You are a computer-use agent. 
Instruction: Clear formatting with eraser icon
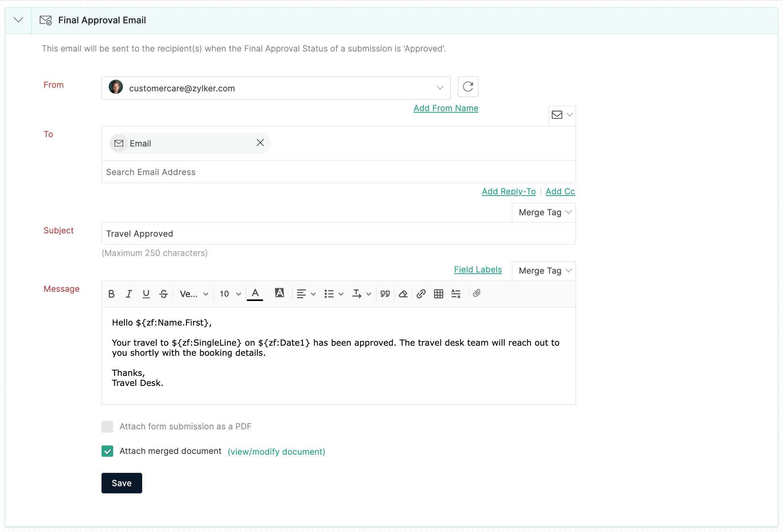point(403,294)
